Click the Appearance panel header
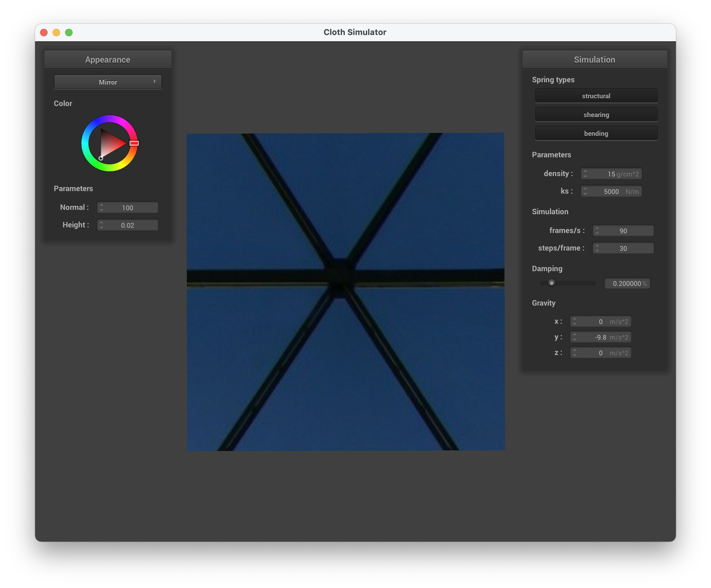Screen dimensions: 711x588 pos(108,59)
